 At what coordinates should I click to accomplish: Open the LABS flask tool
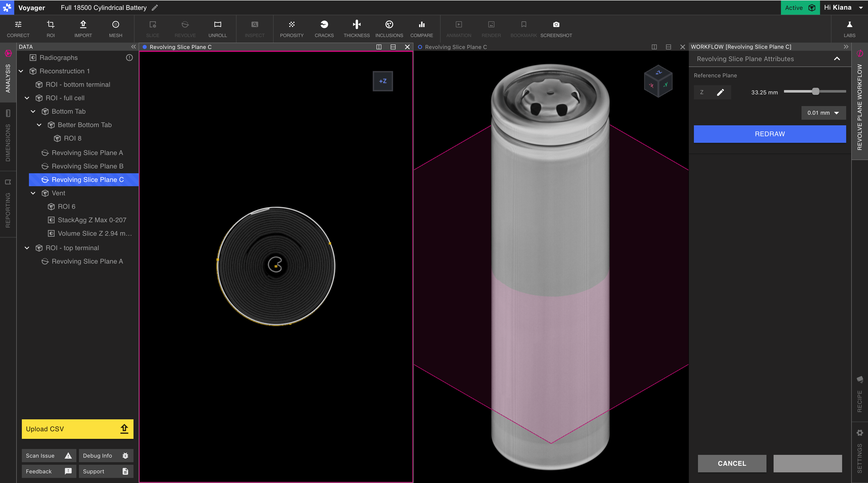849,29
